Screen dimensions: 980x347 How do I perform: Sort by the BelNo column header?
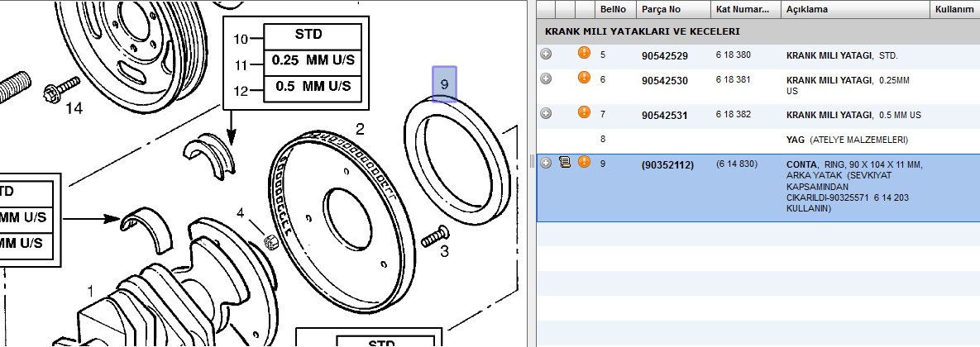[x=615, y=9]
